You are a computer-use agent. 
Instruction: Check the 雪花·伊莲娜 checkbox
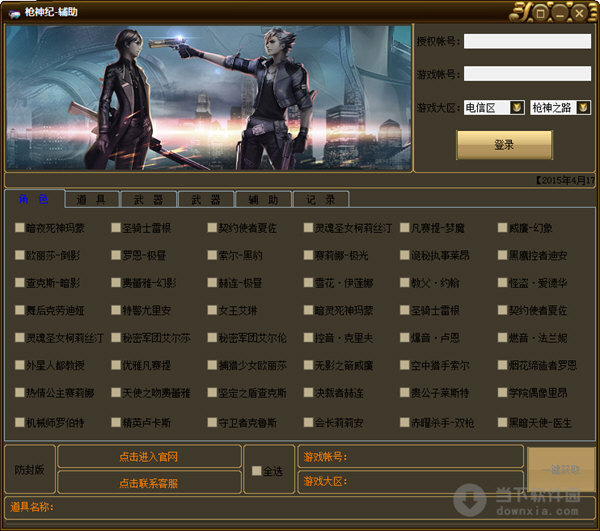pyautogui.click(x=308, y=283)
